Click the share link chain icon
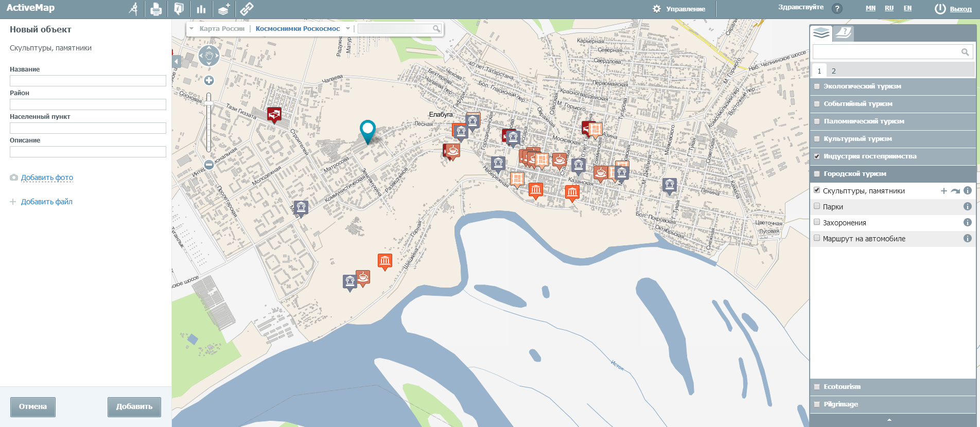This screenshot has height=427, width=980. click(247, 9)
